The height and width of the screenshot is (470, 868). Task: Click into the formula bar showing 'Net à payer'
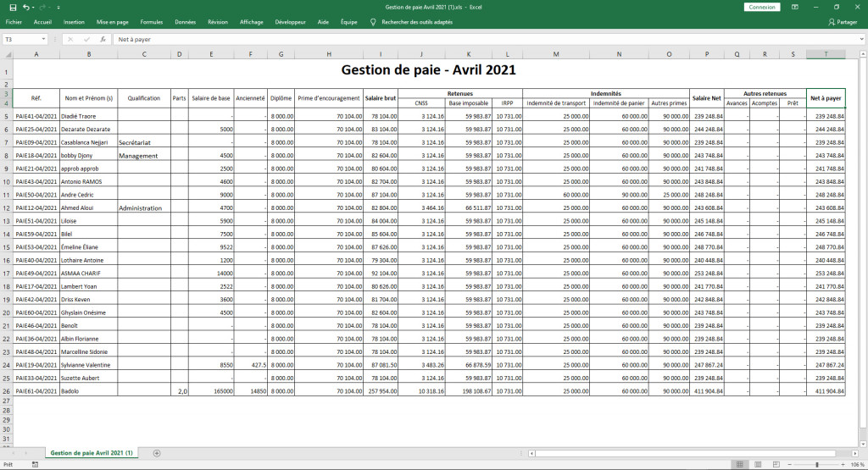(x=484, y=39)
